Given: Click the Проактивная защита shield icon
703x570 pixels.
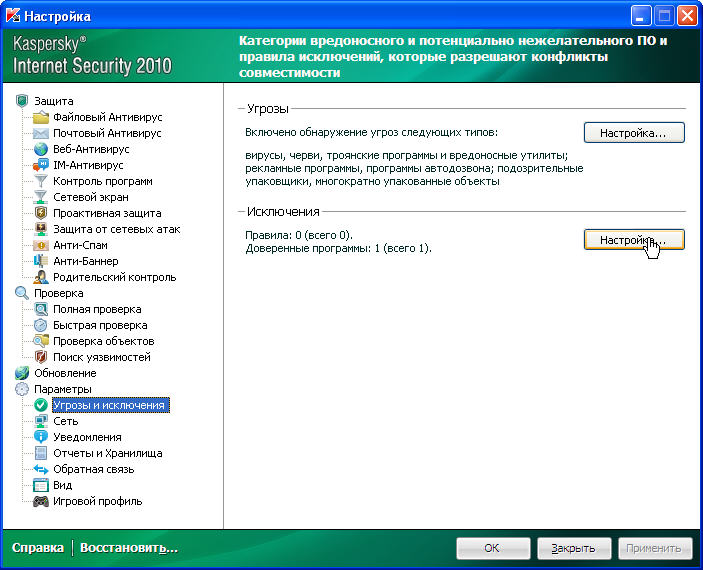Looking at the screenshot, I should pyautogui.click(x=41, y=213).
